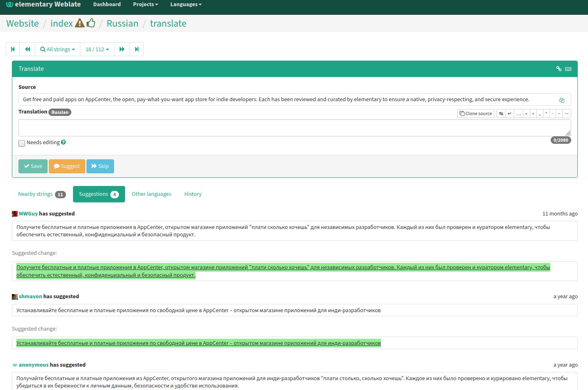Go to the next string

coord(122,49)
